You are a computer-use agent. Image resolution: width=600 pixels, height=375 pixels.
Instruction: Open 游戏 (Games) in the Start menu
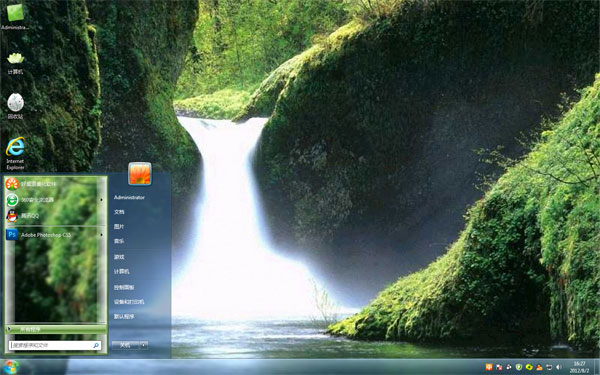pyautogui.click(x=119, y=257)
